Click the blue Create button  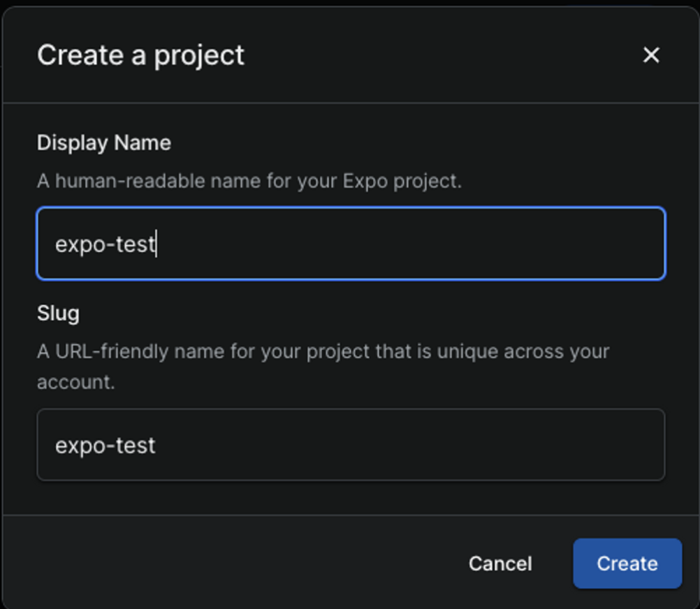pyautogui.click(x=626, y=564)
